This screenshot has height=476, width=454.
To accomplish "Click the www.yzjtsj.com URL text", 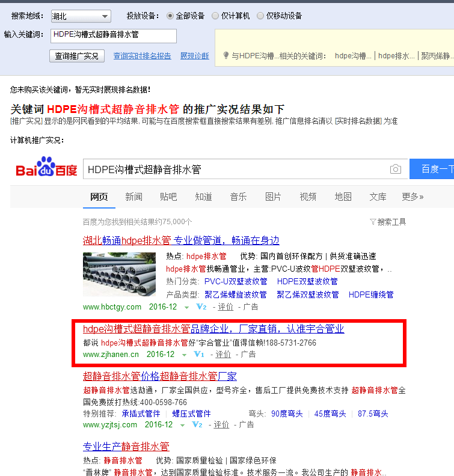I will 110,424.
